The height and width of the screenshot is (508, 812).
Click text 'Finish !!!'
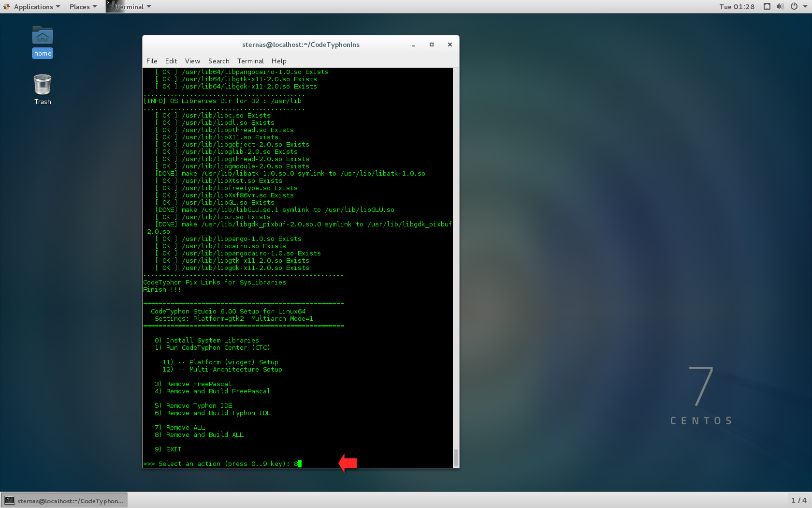pos(162,289)
